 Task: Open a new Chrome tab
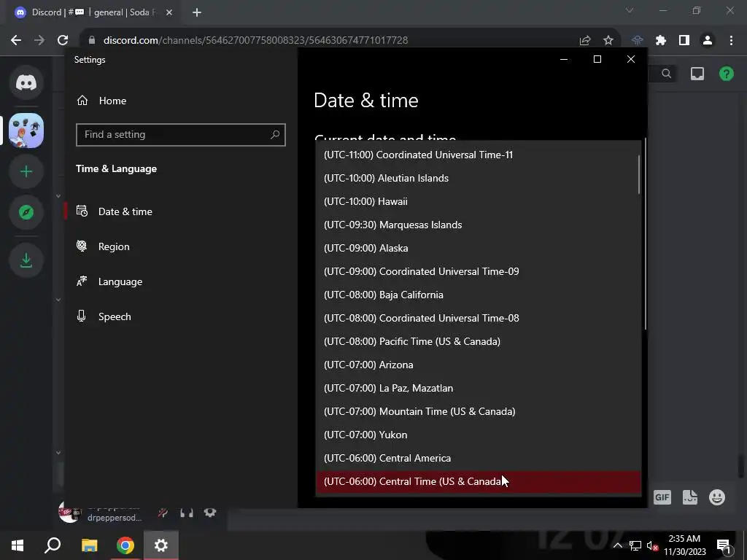tap(197, 12)
